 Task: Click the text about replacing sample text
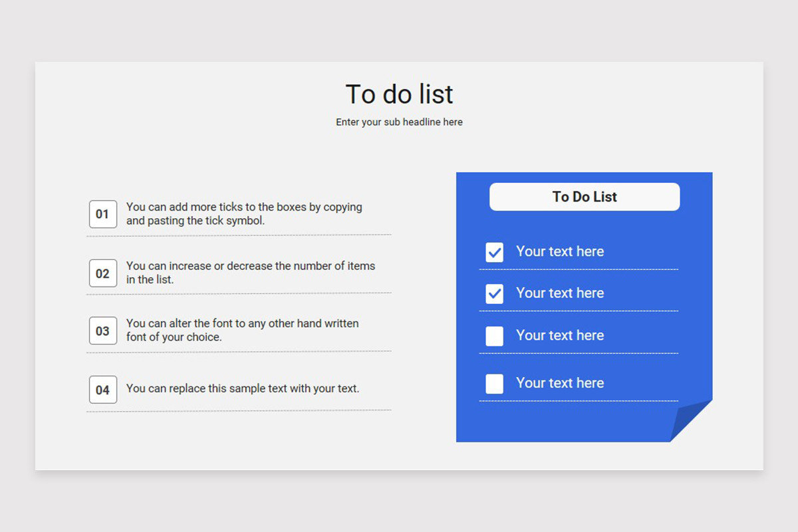pos(243,388)
